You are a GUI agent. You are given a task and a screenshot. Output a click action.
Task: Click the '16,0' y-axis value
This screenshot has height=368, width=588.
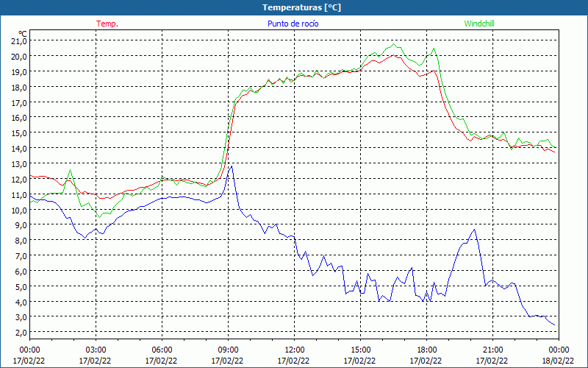[x=20, y=118]
